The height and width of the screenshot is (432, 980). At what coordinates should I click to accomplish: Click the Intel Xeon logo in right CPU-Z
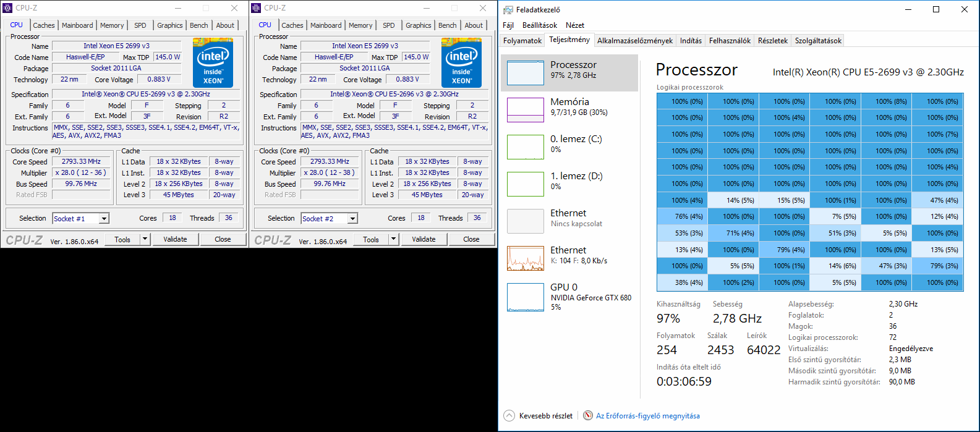(461, 62)
